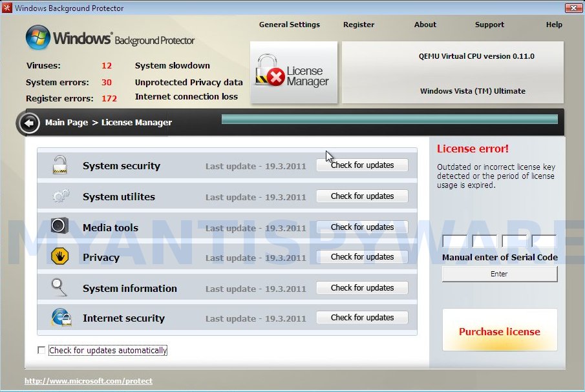Viewport: 585px width, 392px height.
Task: Click License Manager breadcrumb text
Action: point(136,122)
